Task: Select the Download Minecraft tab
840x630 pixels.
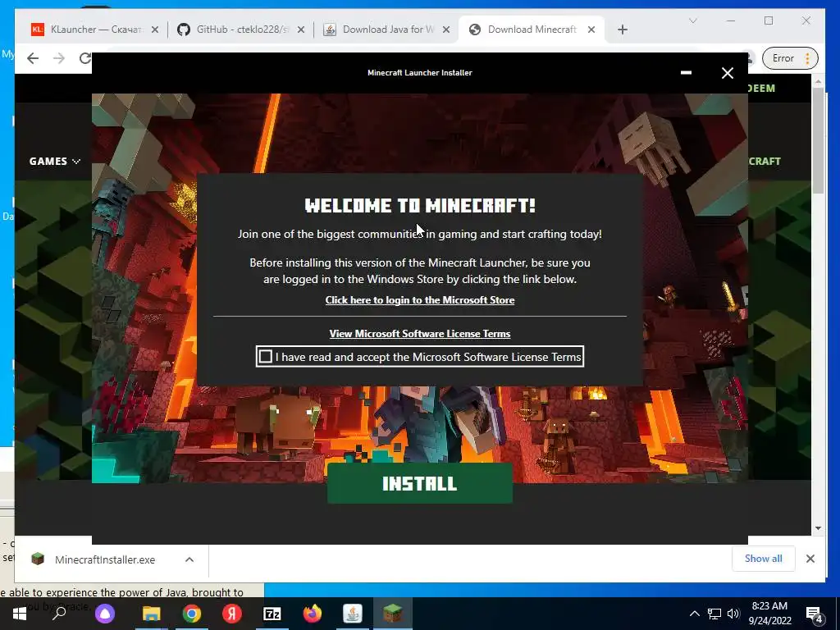Action: pyautogui.click(x=525, y=30)
